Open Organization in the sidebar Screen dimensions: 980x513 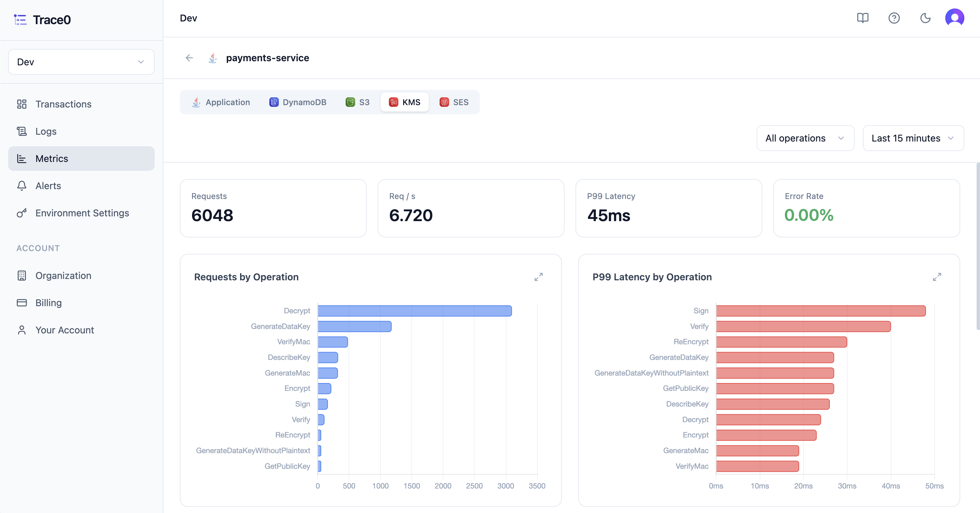(81, 276)
